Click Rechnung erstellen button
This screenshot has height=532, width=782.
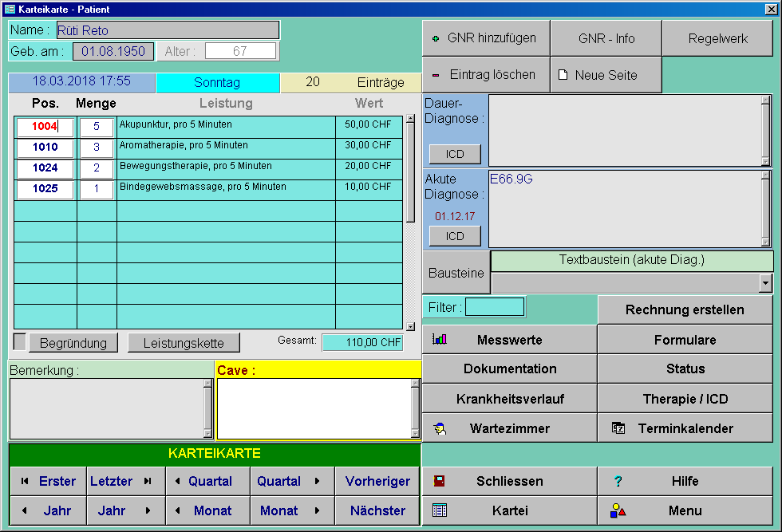[x=685, y=309]
